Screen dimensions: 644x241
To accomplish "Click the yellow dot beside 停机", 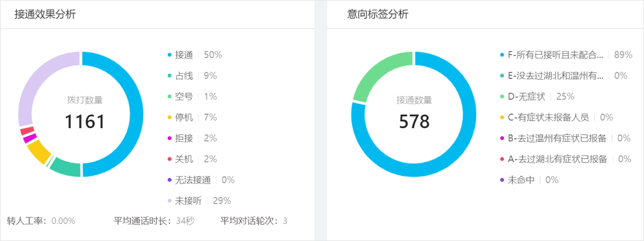I will [169, 118].
